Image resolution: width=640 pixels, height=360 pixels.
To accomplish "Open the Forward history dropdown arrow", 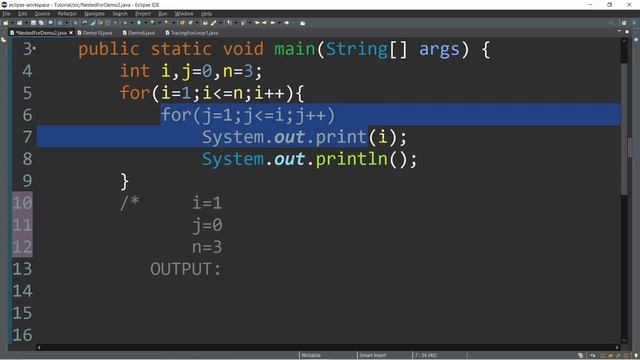I will coord(293,23).
